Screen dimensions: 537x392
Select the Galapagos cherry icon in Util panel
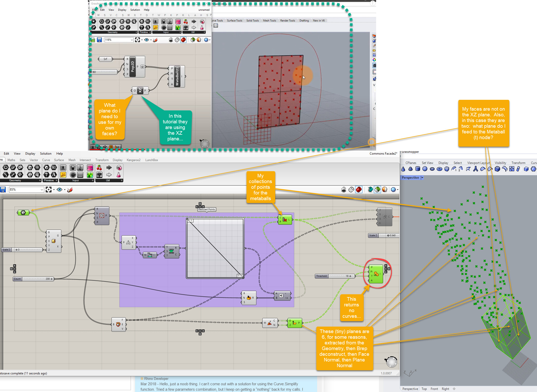coord(99,168)
